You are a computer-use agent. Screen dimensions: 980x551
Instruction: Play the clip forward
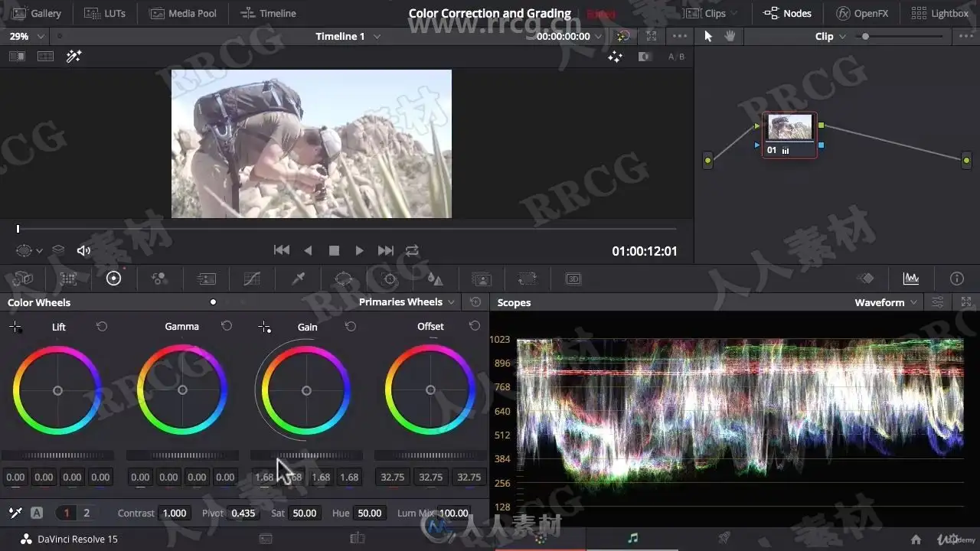[359, 250]
